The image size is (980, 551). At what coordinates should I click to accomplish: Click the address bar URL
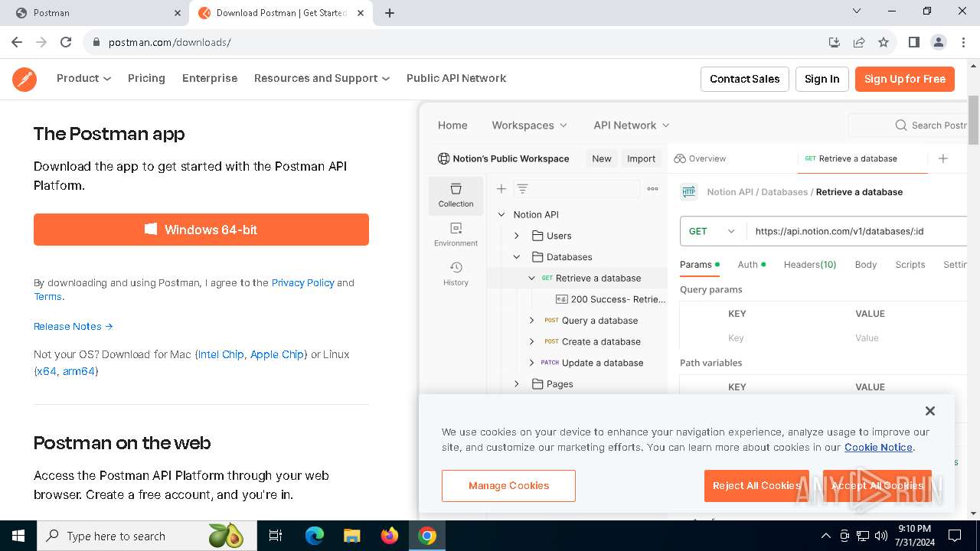170,42
